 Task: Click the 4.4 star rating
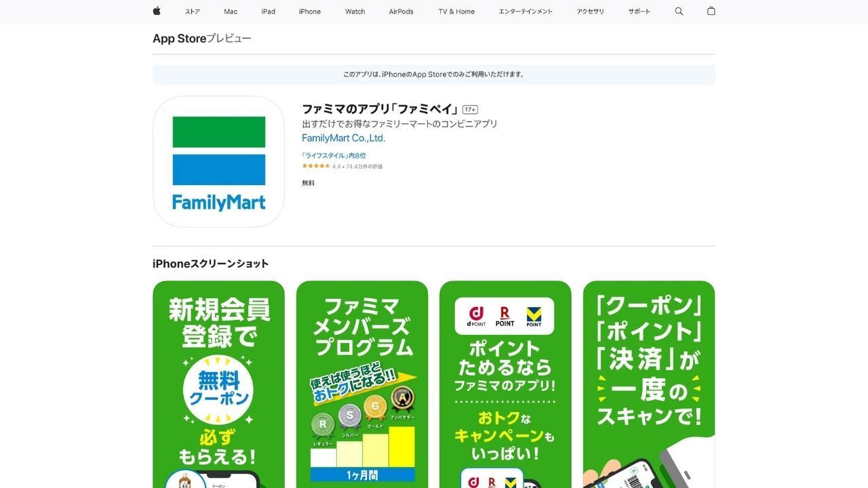point(321,166)
